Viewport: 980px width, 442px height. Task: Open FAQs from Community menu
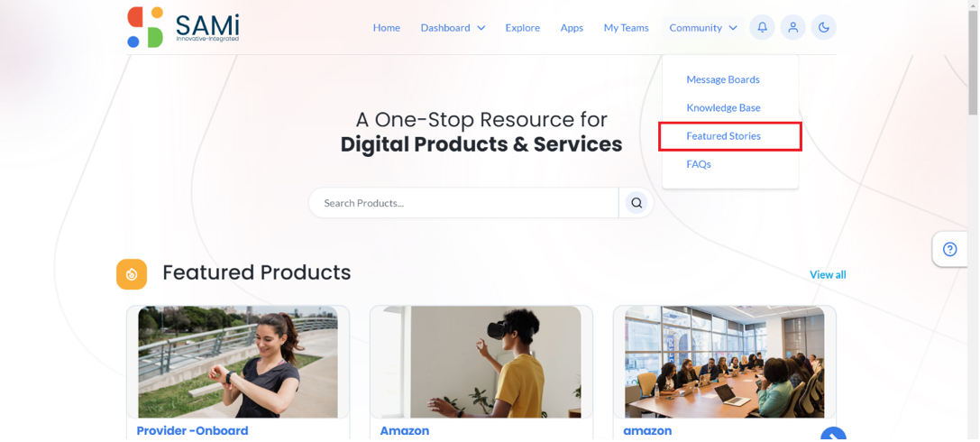coord(698,164)
